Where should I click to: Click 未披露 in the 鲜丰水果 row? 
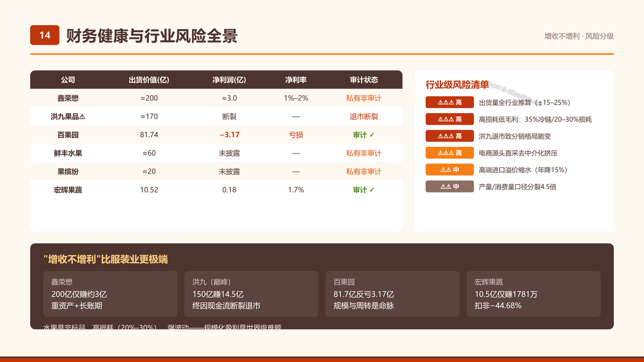tap(229, 153)
